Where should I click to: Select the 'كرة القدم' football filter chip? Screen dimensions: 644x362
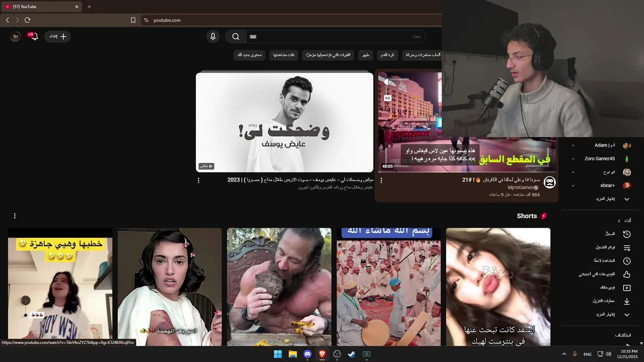pyautogui.click(x=387, y=55)
